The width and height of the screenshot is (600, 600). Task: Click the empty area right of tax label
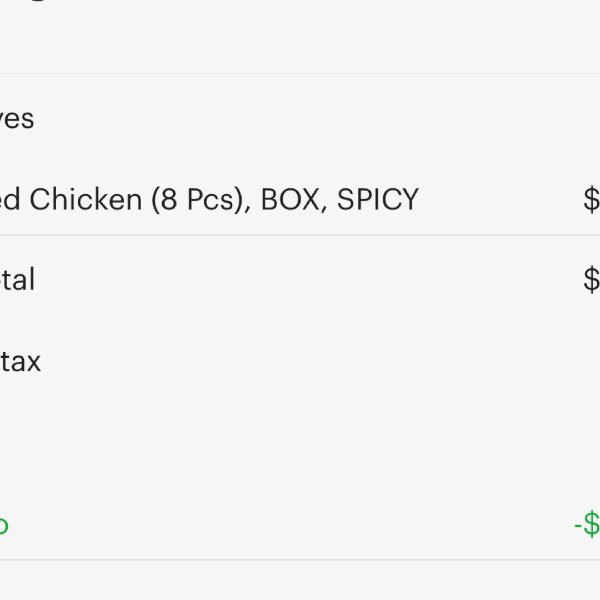[x=320, y=361]
